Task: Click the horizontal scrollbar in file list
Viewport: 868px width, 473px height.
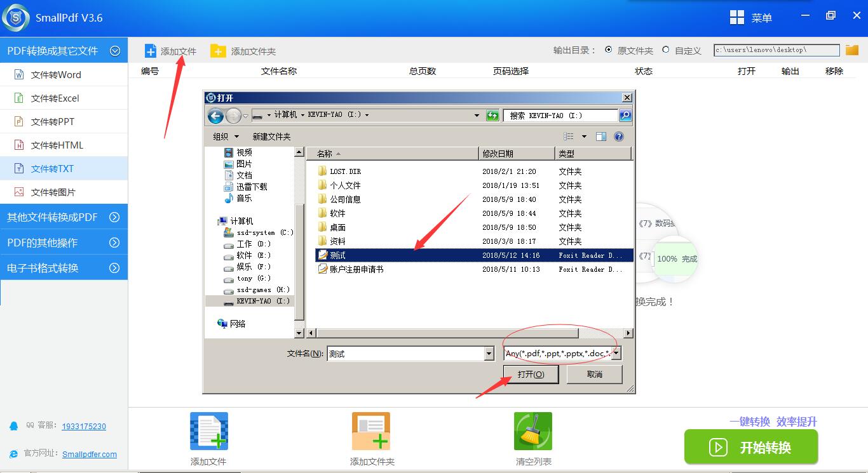Action: tap(448, 333)
